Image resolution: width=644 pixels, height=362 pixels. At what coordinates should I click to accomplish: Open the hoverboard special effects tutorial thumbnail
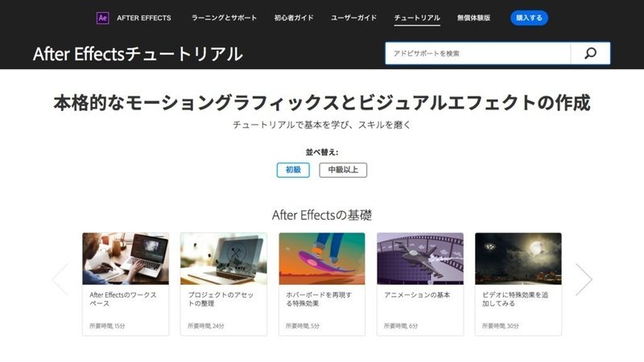click(321, 258)
